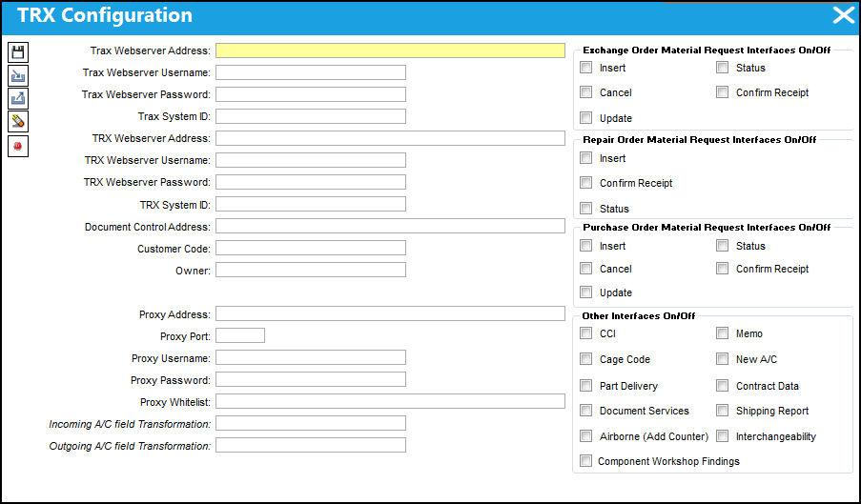This screenshot has height=504, width=861.
Task: Click the TRX Webserver Address input
Action: [390, 138]
